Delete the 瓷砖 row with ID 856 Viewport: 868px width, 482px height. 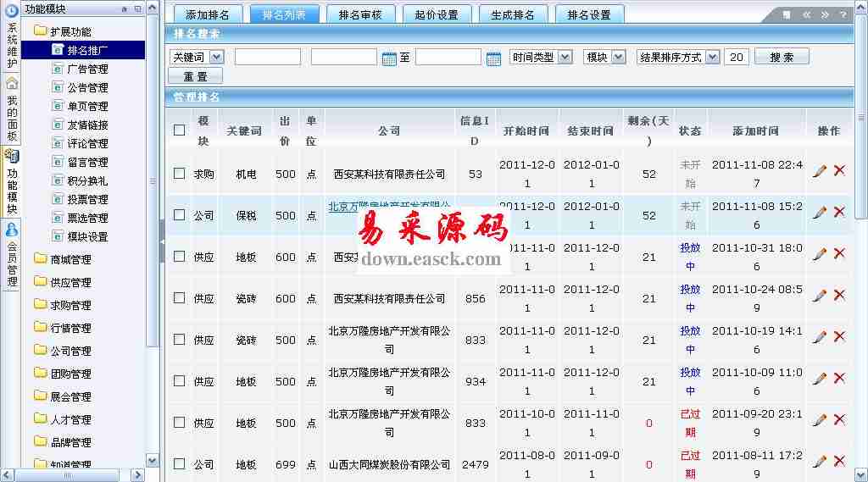coord(839,295)
